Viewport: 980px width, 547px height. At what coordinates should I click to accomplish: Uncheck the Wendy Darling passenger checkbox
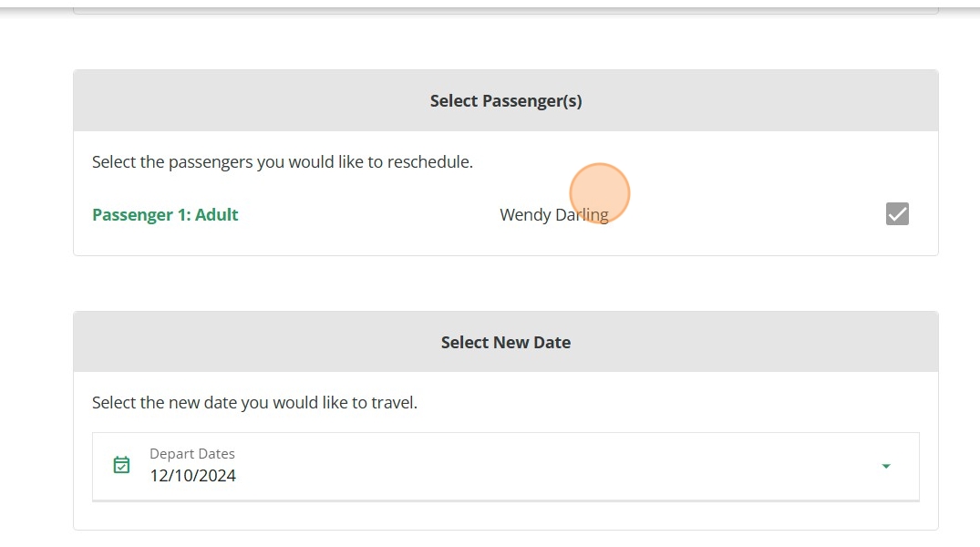[x=897, y=214]
